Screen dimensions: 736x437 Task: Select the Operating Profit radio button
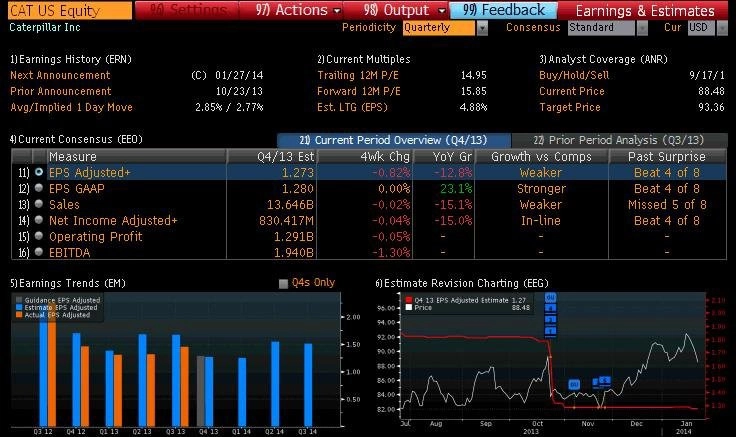click(x=39, y=236)
